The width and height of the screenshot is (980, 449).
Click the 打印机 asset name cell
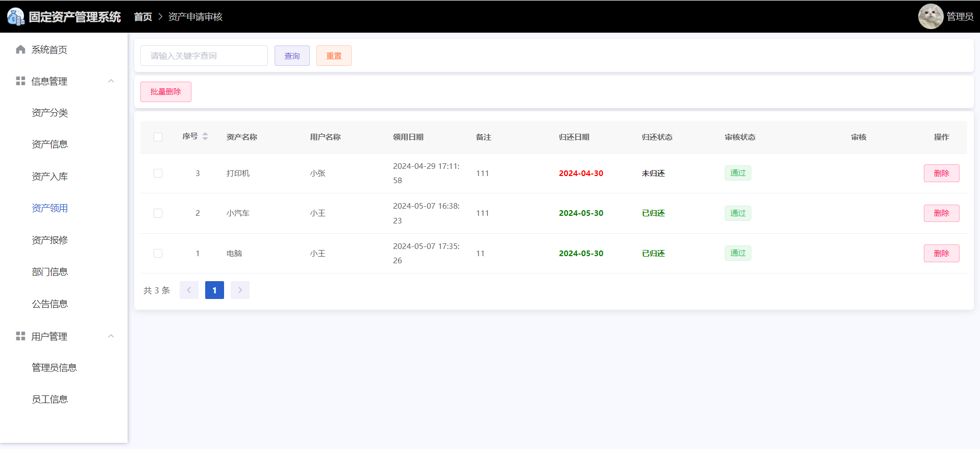238,173
